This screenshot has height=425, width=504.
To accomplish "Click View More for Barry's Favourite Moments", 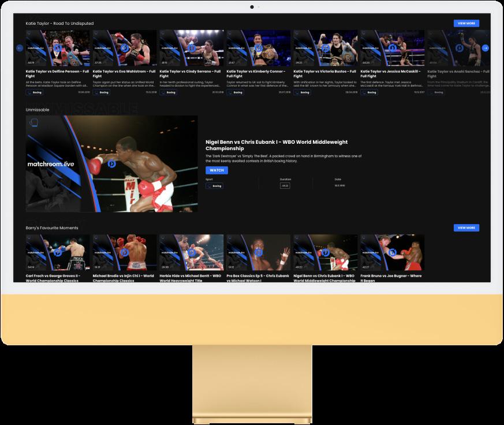I will pyautogui.click(x=466, y=228).
